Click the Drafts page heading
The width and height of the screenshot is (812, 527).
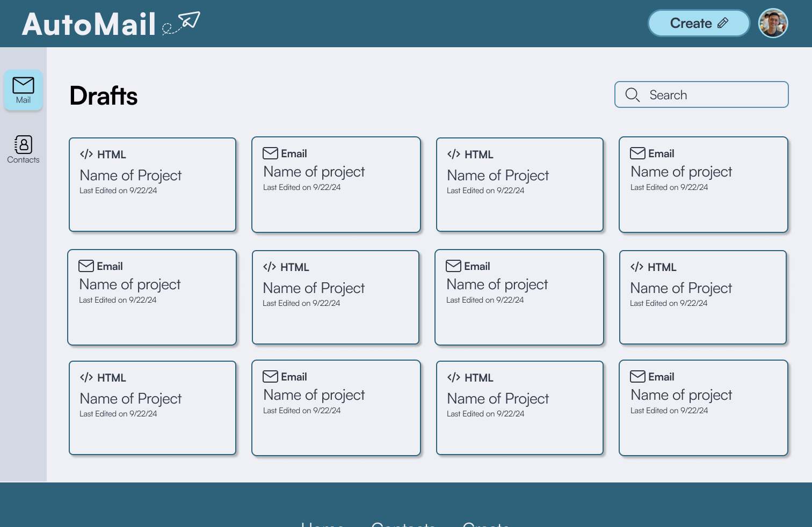click(104, 96)
